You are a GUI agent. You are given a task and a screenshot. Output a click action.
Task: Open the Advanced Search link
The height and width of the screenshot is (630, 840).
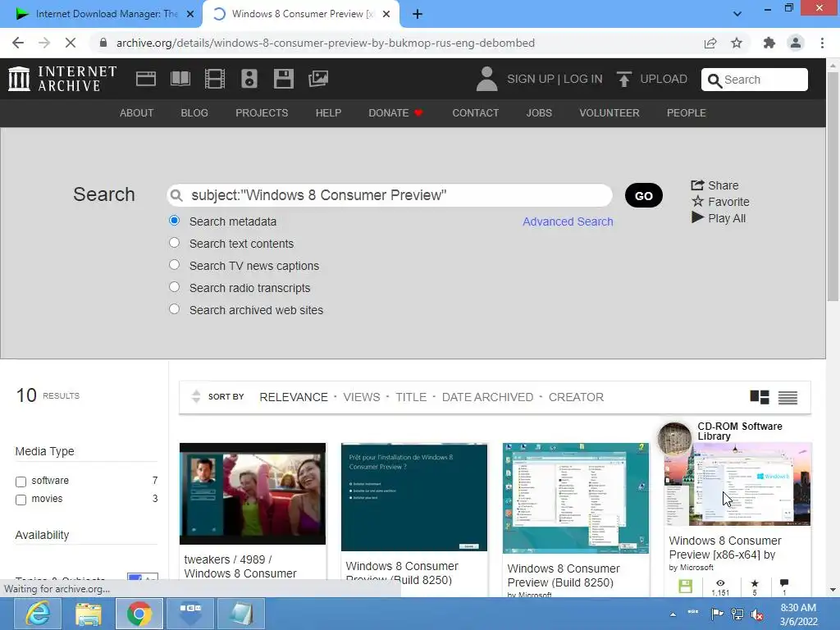tap(568, 221)
